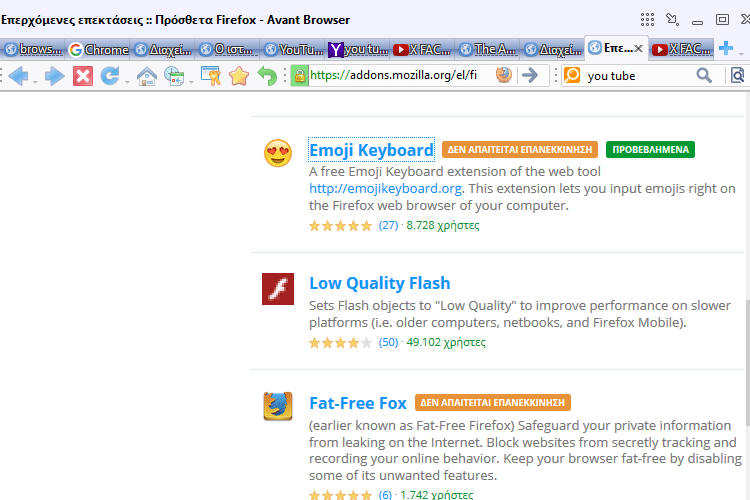Screen dimensions: 750x500
Task: Open the dropdown arrow beside the history icon
Action: (x=191, y=82)
